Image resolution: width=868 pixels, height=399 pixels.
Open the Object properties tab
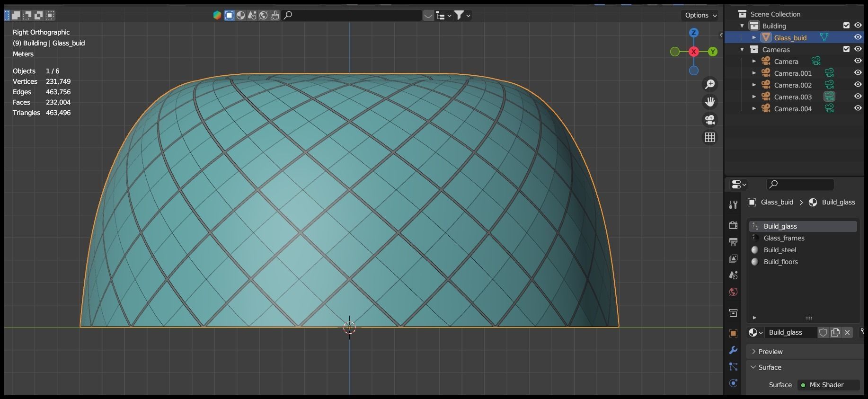coord(733,334)
